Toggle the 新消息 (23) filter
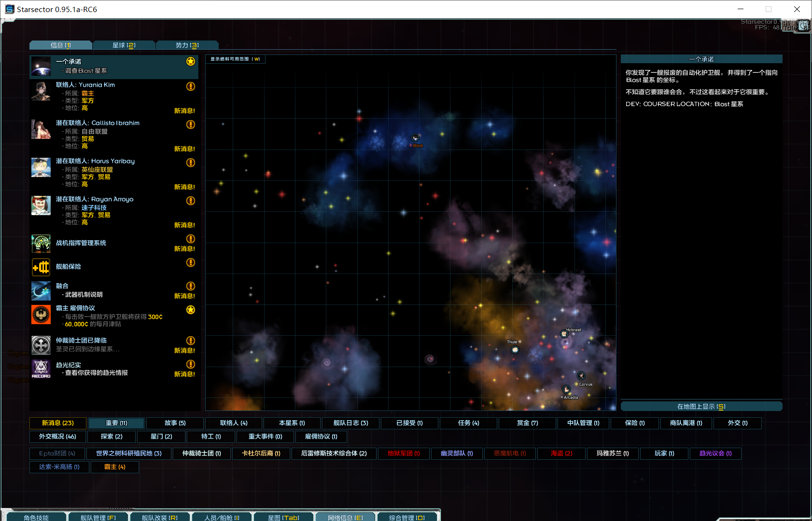 pos(58,423)
